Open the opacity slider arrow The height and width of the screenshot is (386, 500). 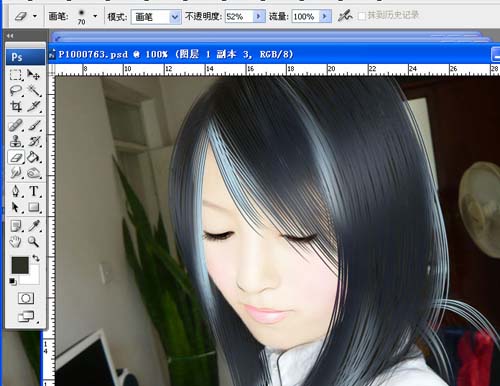[259, 16]
